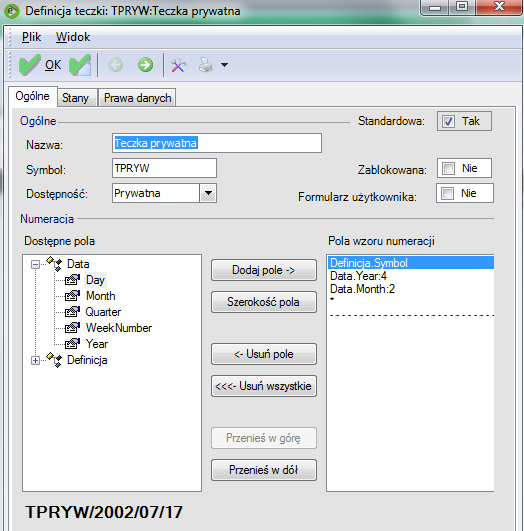Click the OK green checkmark button
This screenshot has height=531, width=524.
[x=40, y=64]
